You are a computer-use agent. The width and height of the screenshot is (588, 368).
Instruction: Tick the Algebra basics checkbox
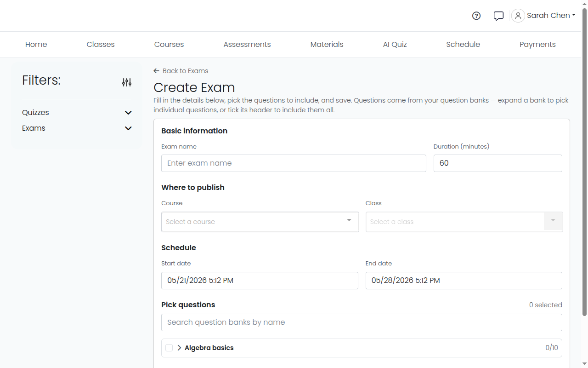(169, 348)
